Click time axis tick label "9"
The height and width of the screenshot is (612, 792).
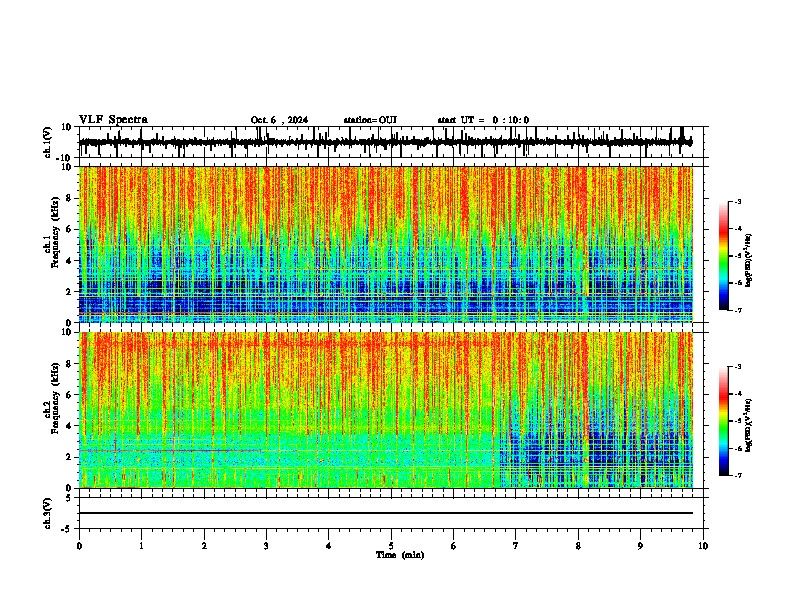point(640,546)
